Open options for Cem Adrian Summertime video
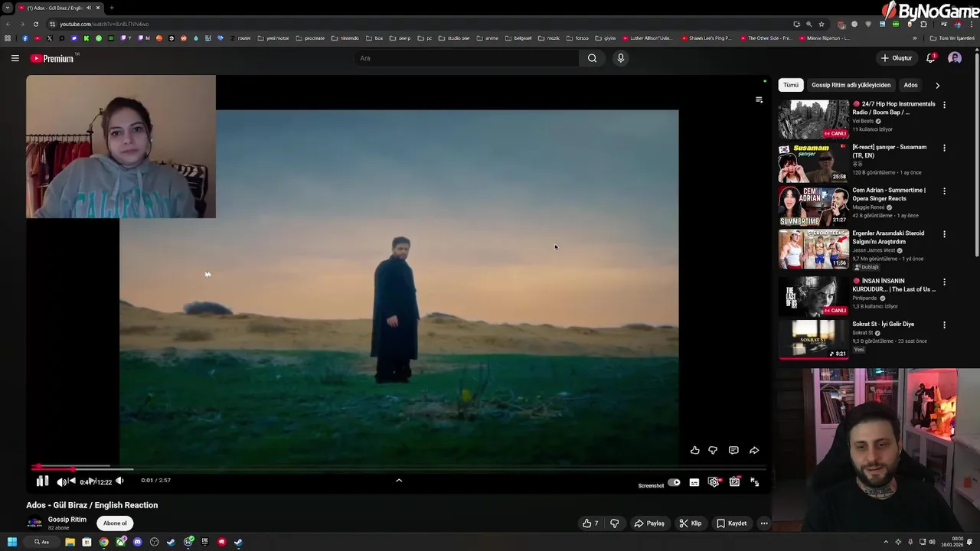Screen dimensions: 980x551 coord(944,191)
